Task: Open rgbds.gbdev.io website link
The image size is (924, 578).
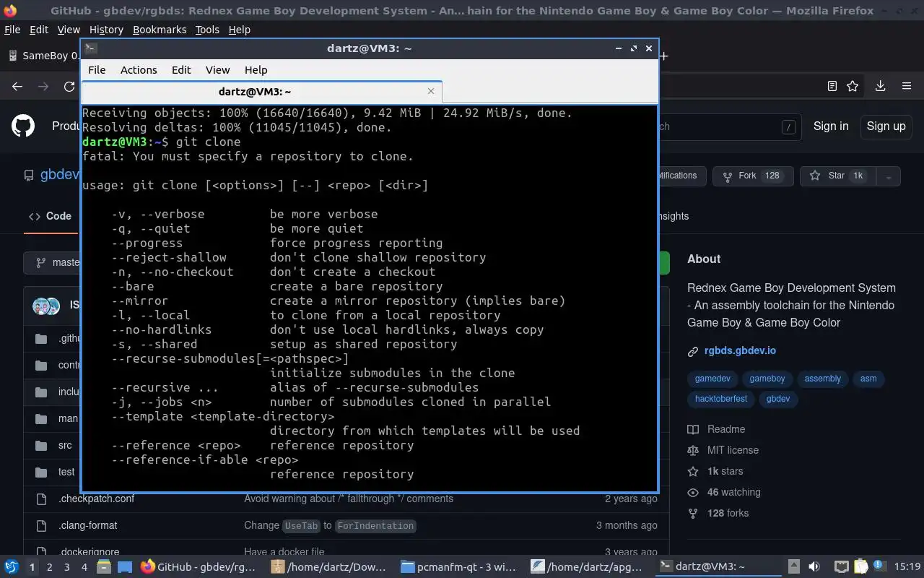Action: [x=740, y=350]
